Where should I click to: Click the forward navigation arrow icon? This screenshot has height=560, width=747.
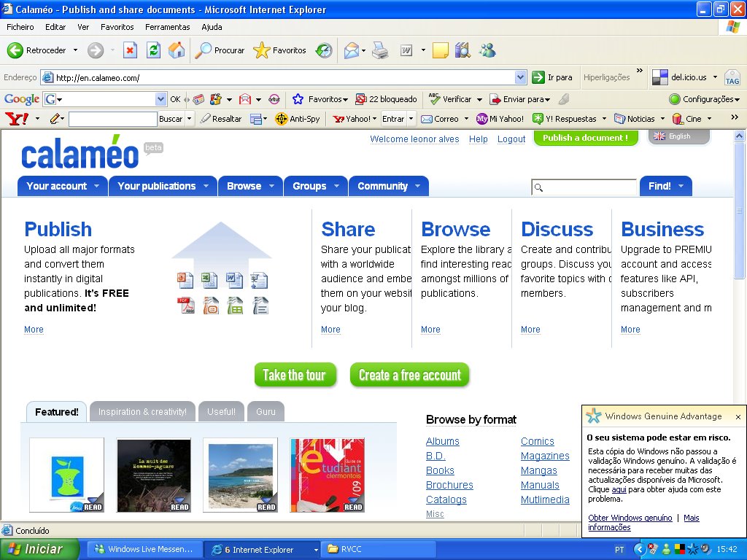point(96,50)
